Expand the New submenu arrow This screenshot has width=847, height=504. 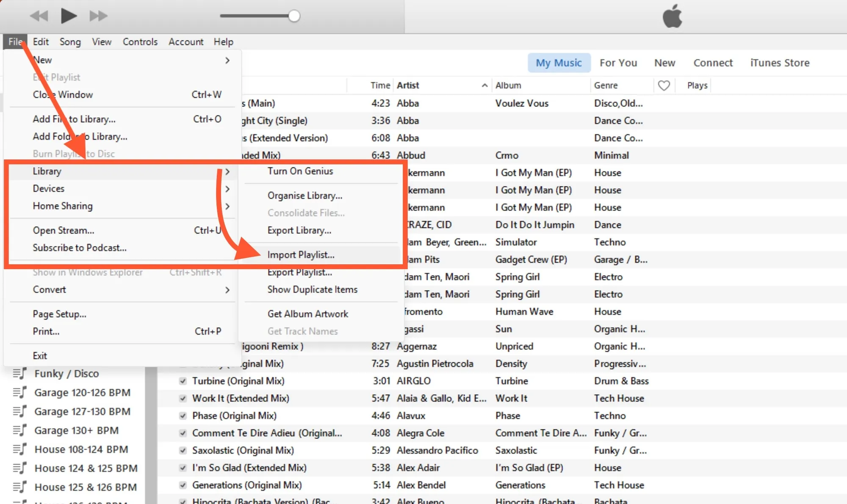(x=227, y=60)
